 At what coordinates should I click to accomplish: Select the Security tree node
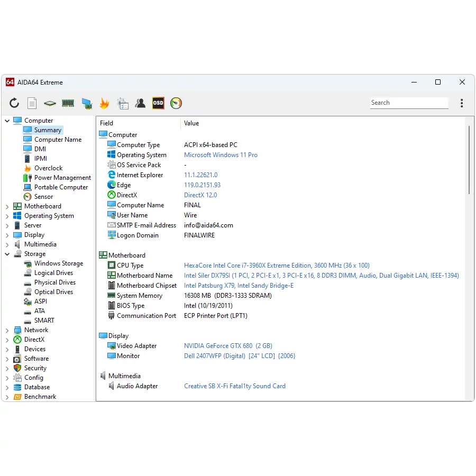(x=30, y=368)
